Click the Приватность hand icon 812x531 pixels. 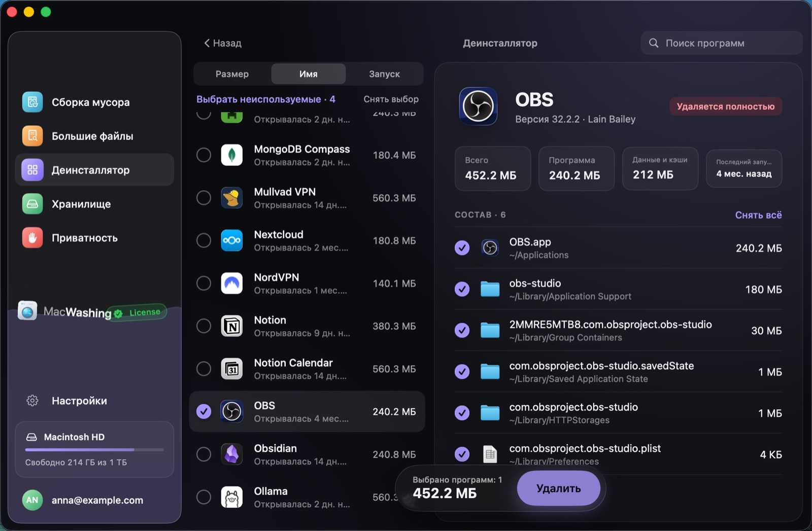32,238
